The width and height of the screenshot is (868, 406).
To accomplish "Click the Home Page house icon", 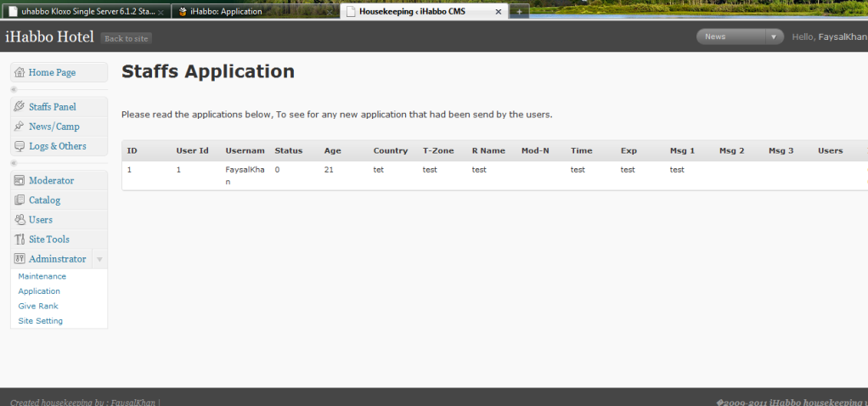I will tap(20, 73).
